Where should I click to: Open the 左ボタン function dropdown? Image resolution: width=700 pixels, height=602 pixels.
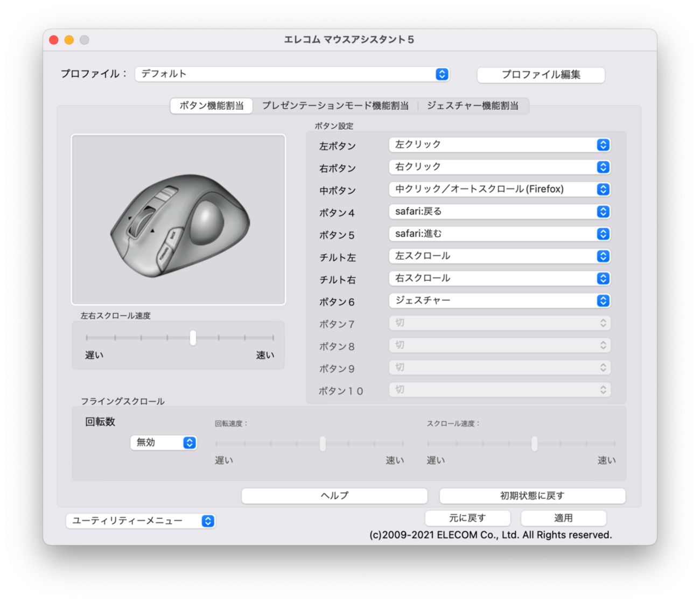point(499,145)
